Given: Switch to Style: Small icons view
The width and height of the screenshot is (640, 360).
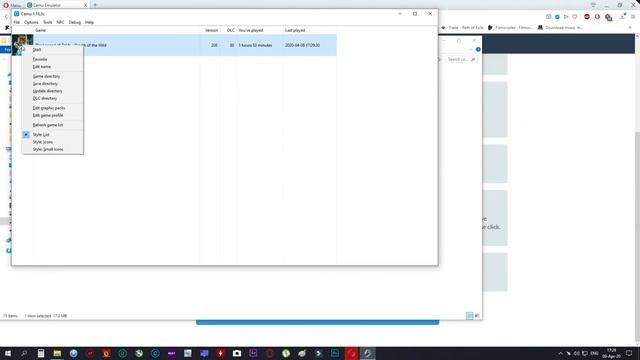Looking at the screenshot, I should (53, 149).
